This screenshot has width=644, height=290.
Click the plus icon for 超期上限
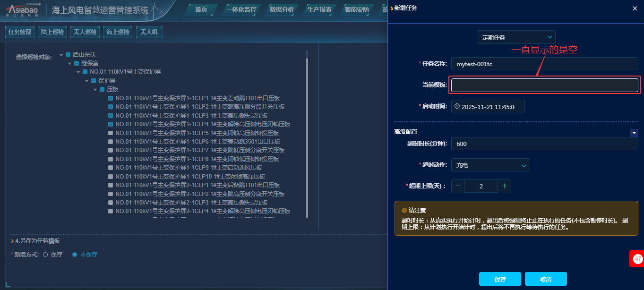point(504,186)
